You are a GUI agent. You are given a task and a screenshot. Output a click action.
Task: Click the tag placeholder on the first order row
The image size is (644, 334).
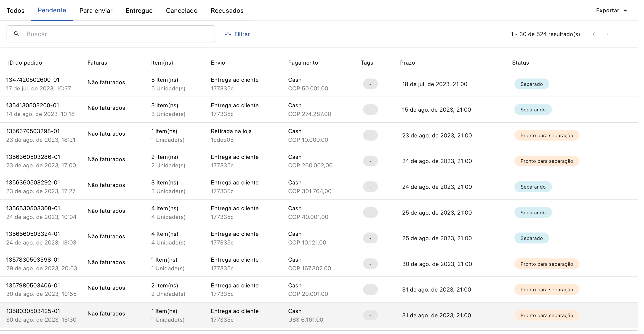370,84
